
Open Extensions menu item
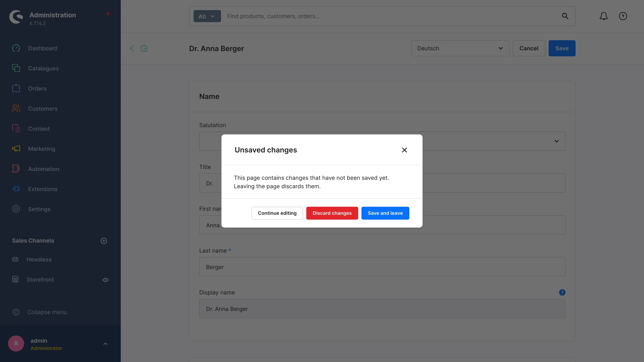43,189
